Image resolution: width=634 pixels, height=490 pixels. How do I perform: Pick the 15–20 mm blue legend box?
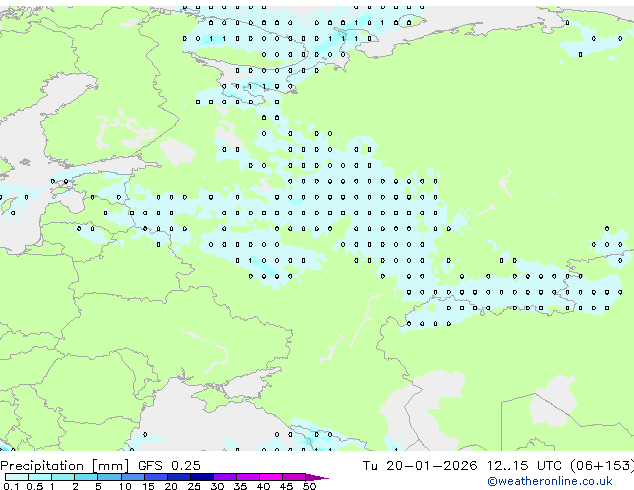pyautogui.click(x=155, y=477)
